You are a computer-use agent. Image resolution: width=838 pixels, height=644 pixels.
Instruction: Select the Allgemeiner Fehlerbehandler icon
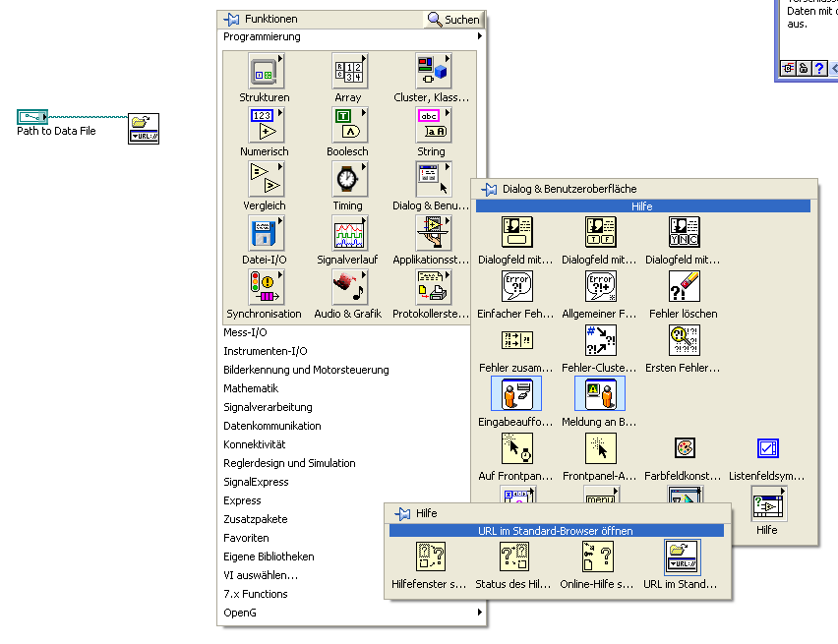pos(601,286)
